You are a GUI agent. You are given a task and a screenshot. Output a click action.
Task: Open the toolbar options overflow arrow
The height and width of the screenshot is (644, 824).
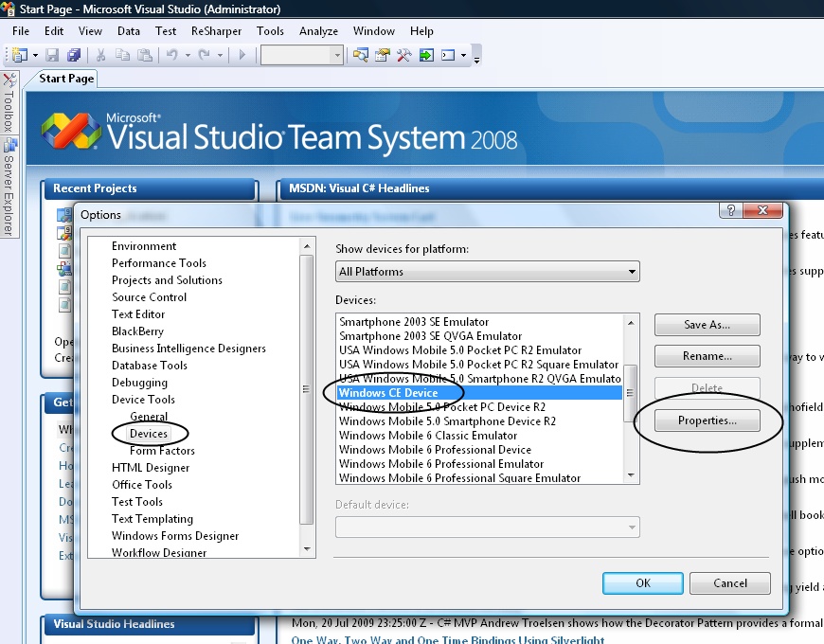[476, 60]
